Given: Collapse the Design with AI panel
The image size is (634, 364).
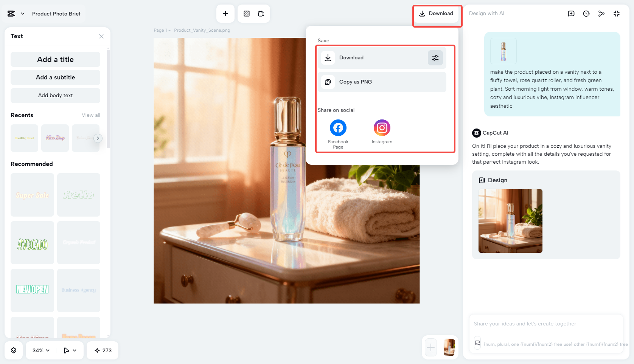Looking at the screenshot, I should [616, 13].
